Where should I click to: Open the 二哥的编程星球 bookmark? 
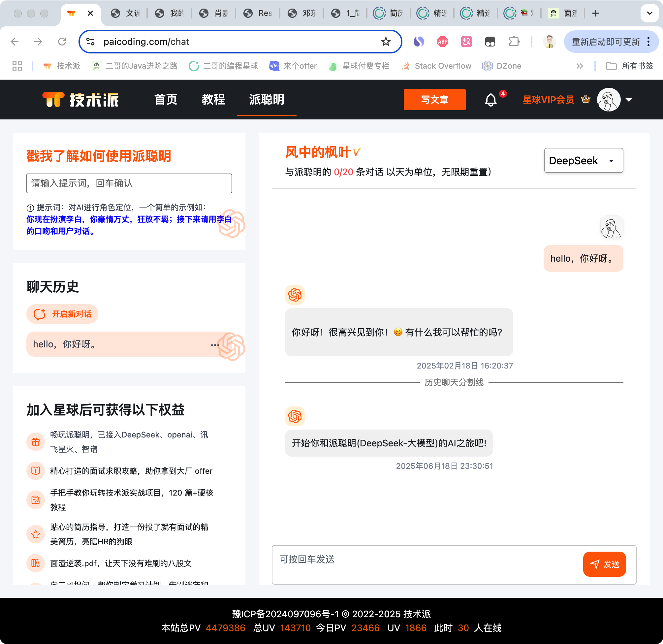pos(224,66)
